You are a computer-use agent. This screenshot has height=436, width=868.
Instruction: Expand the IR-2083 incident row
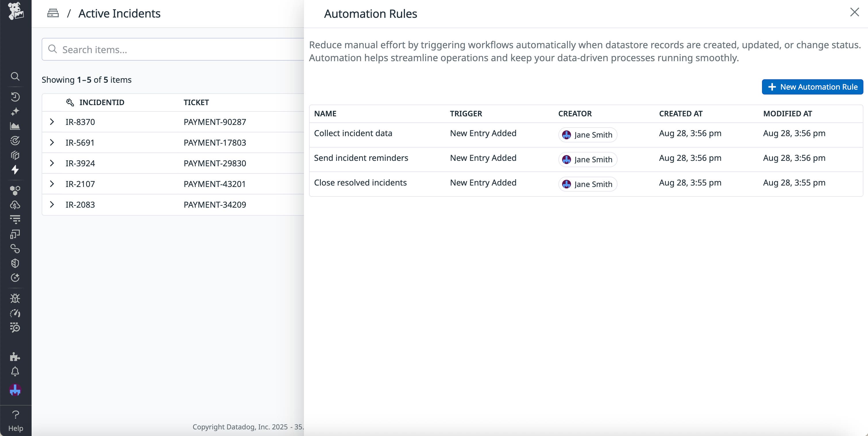[x=52, y=205]
